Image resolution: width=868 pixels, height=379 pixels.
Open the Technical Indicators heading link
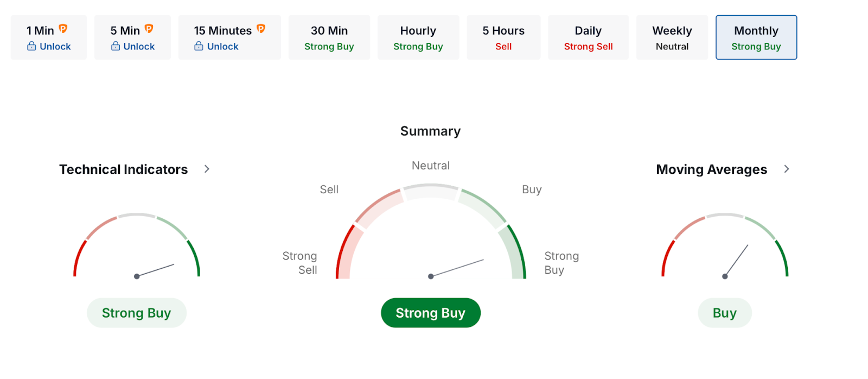[123, 169]
